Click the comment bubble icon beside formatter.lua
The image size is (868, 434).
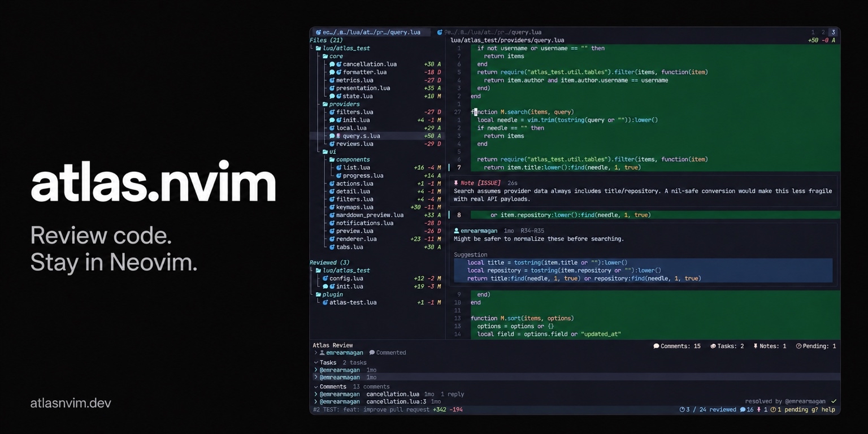(332, 72)
